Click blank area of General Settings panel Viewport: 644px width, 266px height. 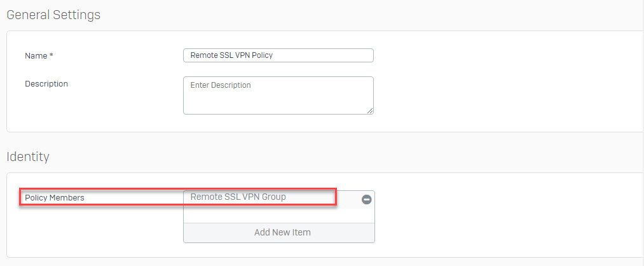(493, 82)
